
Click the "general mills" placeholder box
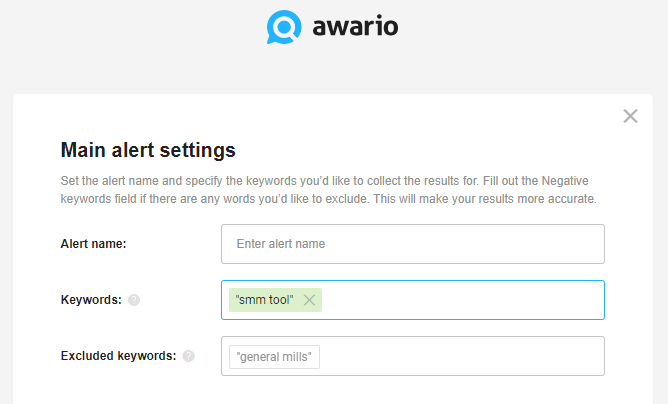tap(274, 357)
